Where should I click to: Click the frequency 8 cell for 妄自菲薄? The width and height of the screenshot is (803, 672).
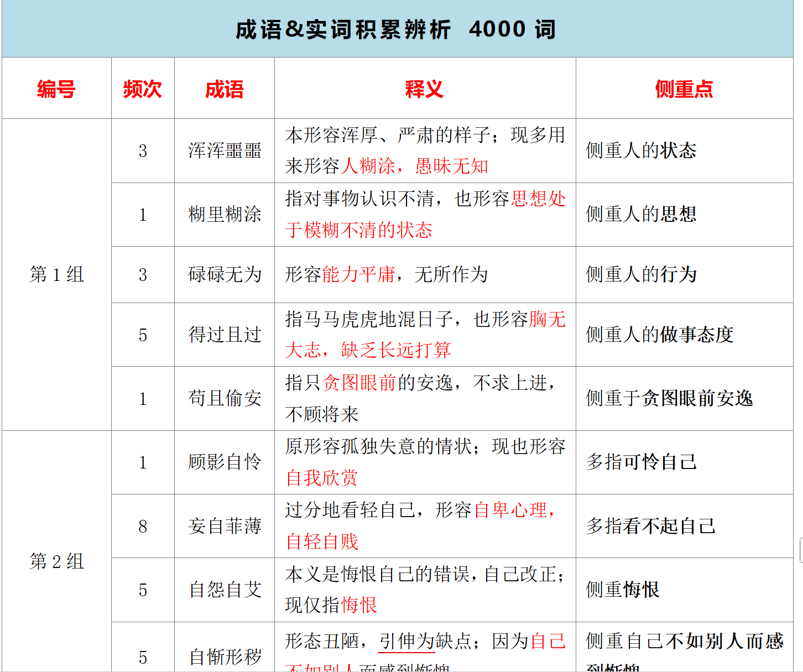(143, 526)
